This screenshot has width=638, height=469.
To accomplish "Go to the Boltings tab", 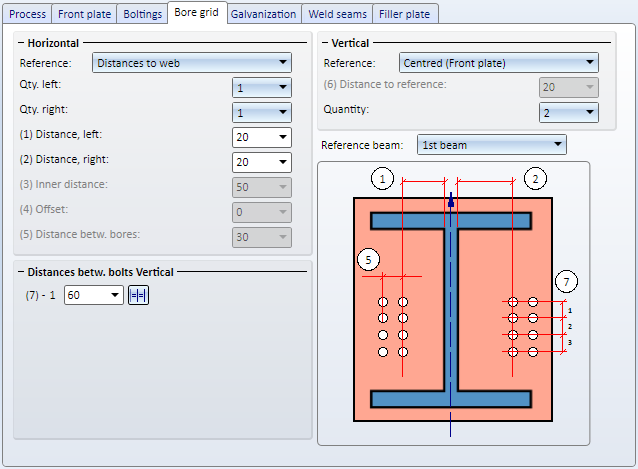I will 142,14.
